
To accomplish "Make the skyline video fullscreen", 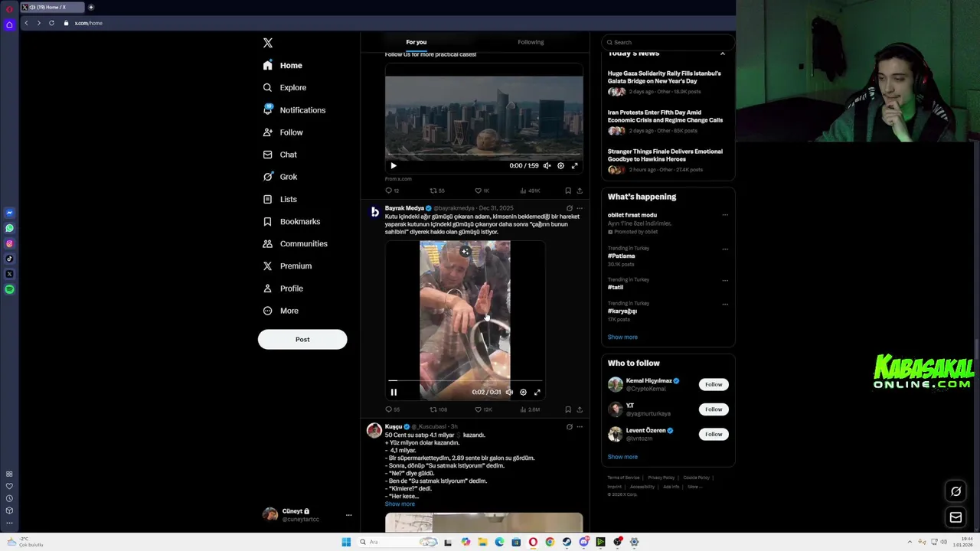I will (x=574, y=165).
